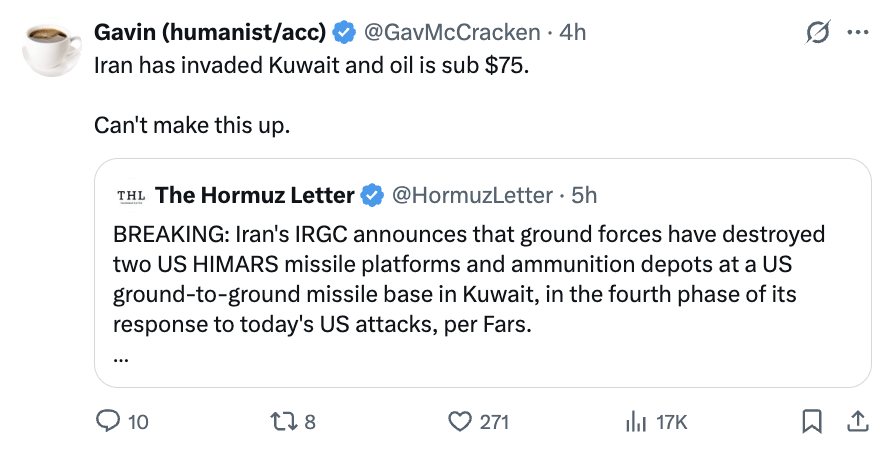This screenshot has width=892, height=450.
Task: Open the quoted BREAKING tweet text
Action: (x=469, y=279)
